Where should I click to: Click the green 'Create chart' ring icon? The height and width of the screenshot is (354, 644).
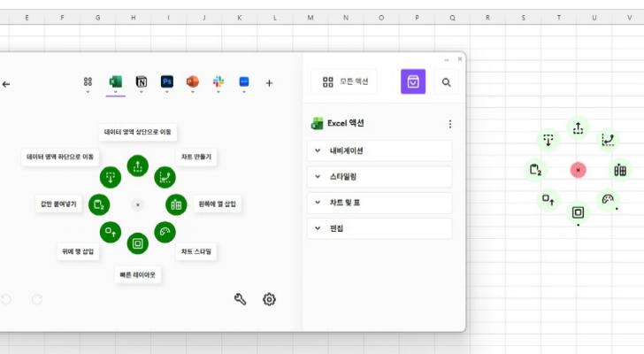[165, 176]
